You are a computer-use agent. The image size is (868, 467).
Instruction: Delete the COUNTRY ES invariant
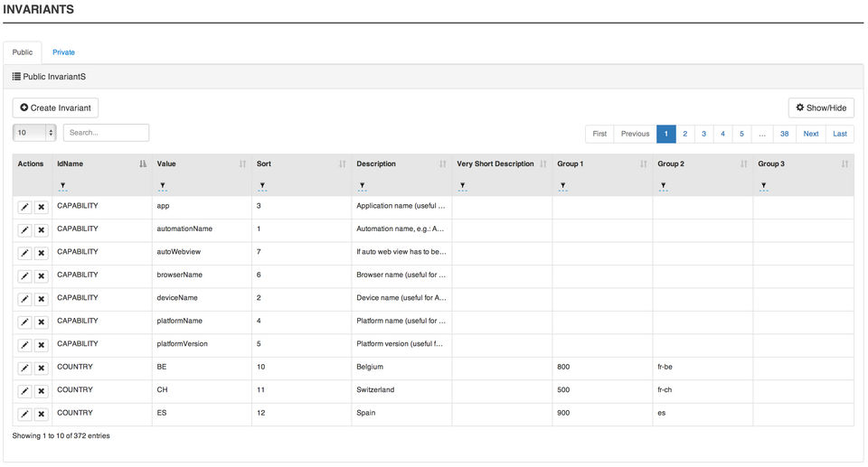coord(41,414)
